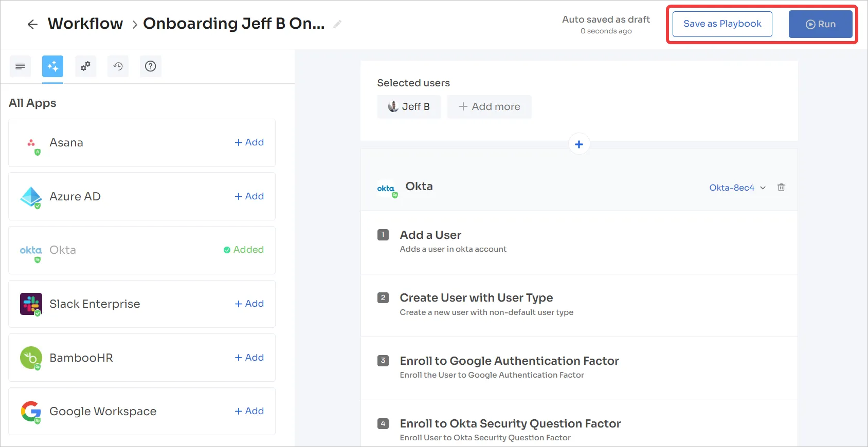Click Save as Playbook button

click(x=722, y=24)
